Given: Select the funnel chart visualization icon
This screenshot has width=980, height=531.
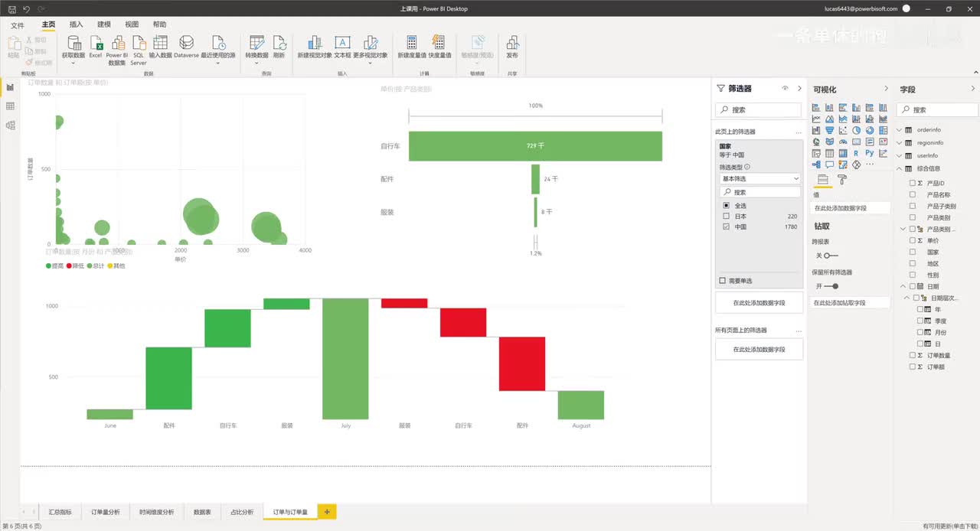Looking at the screenshot, I should click(829, 130).
